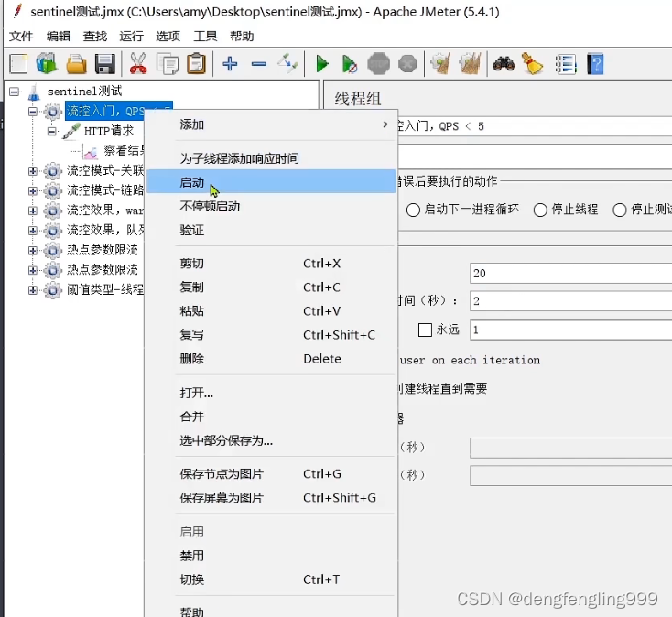The image size is (672, 617).
Task: Choose 为子线程添加响应时间 menu entry
Action: [x=271, y=158]
